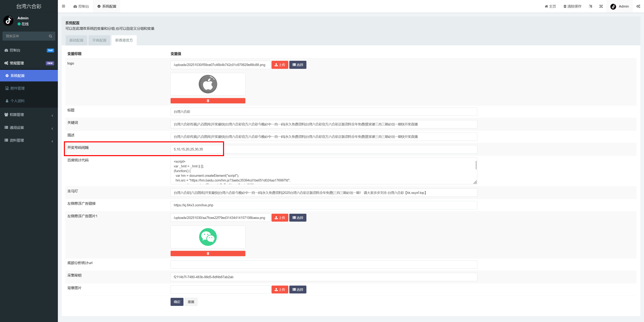Click the 台湾六合彩 site title in sidebar
Viewport: 644px width, 322px height.
click(29, 6)
